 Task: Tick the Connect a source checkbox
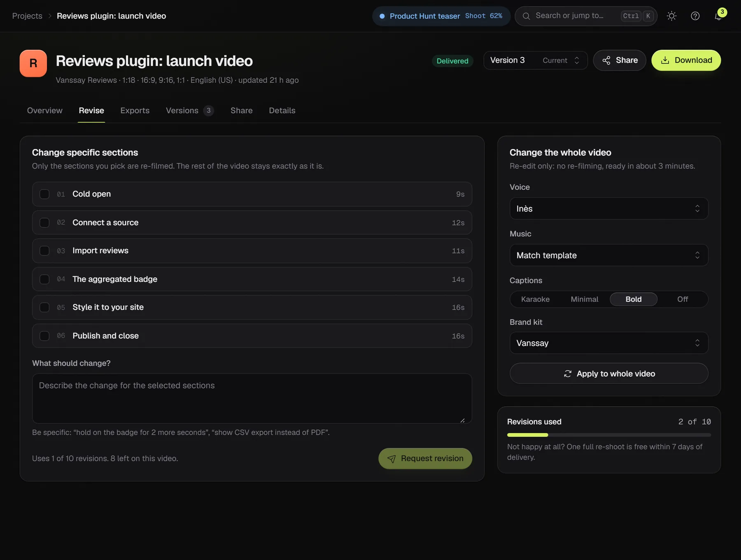44,222
